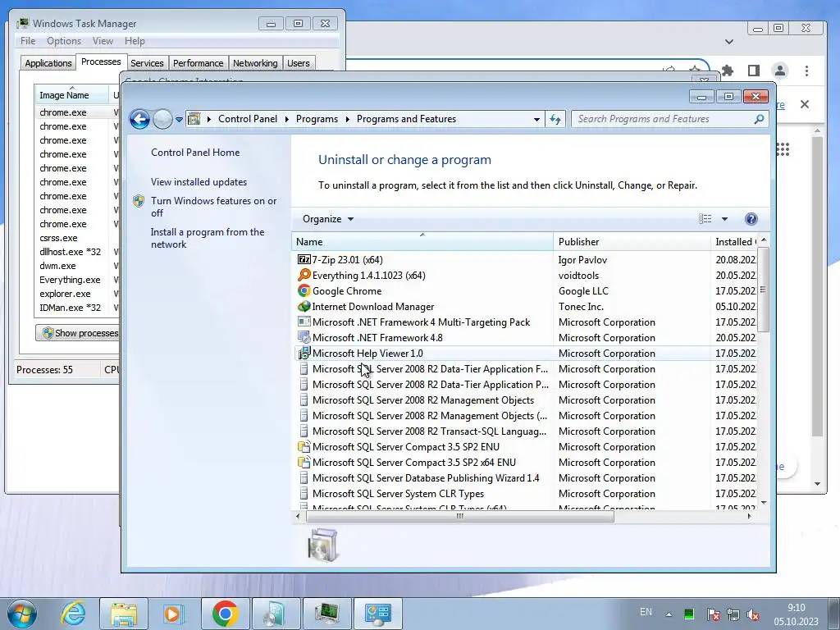Open Chrome three-dot menu
This screenshot has width=840, height=630.
pos(806,71)
